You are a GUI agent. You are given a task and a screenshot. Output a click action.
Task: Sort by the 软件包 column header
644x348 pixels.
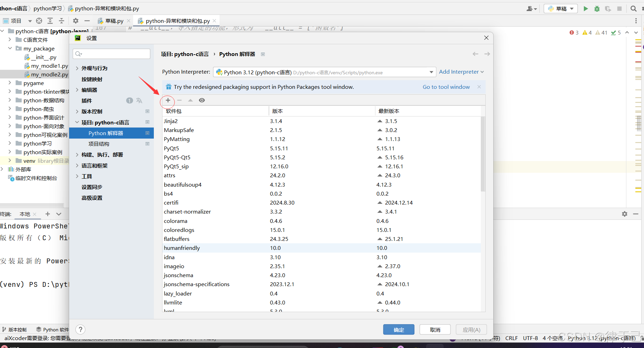[x=216, y=111]
